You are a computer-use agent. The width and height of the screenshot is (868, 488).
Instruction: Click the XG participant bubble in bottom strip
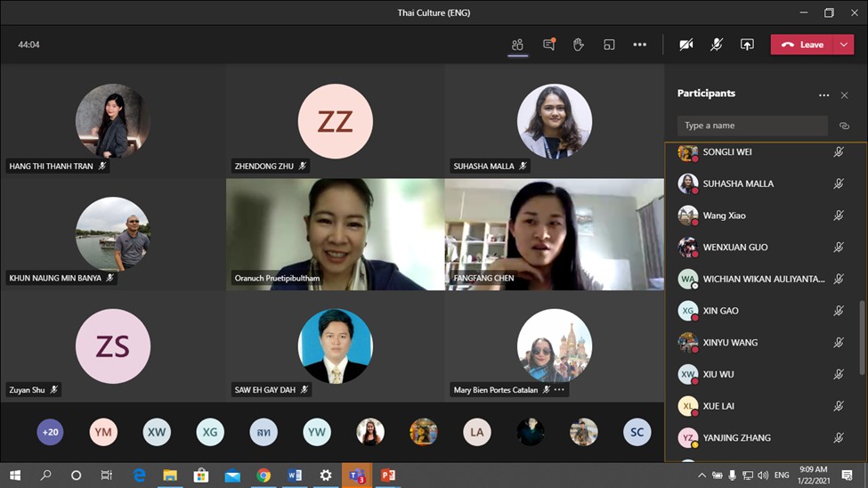click(210, 432)
